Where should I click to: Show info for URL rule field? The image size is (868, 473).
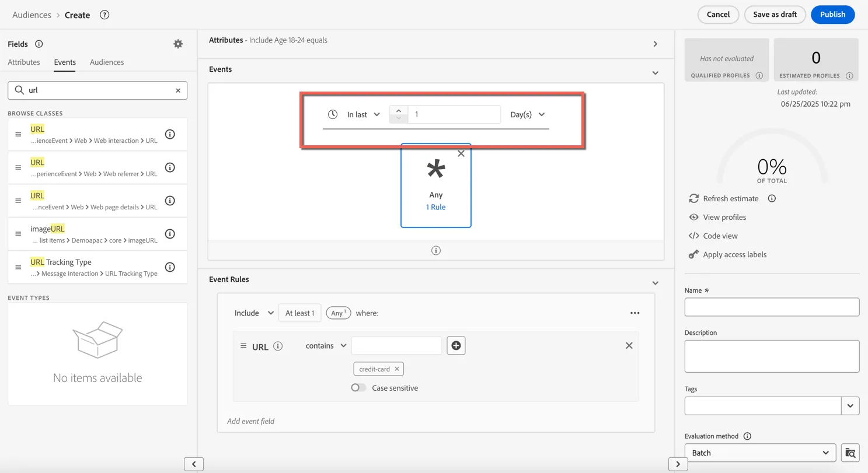point(278,346)
